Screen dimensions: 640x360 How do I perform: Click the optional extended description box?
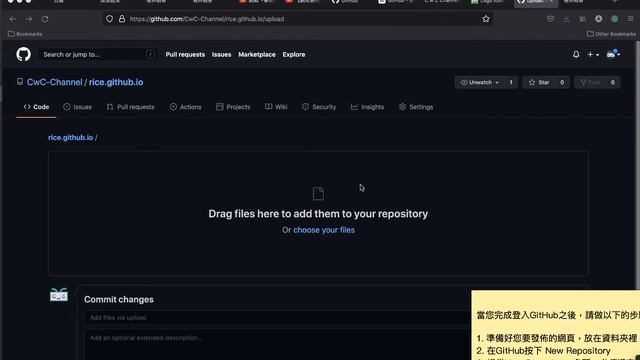[278, 345]
